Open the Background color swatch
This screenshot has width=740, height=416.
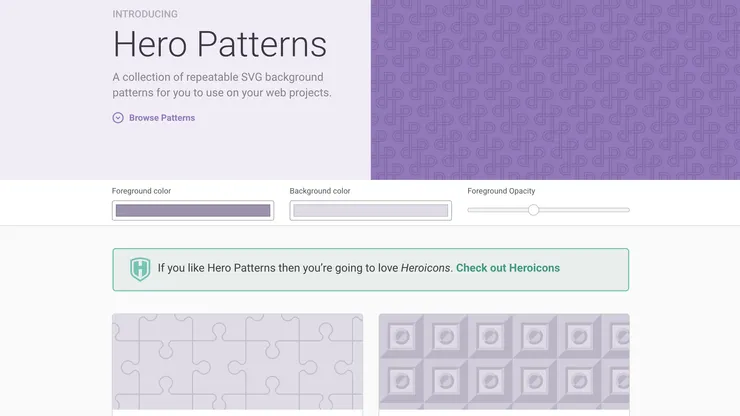tap(370, 211)
